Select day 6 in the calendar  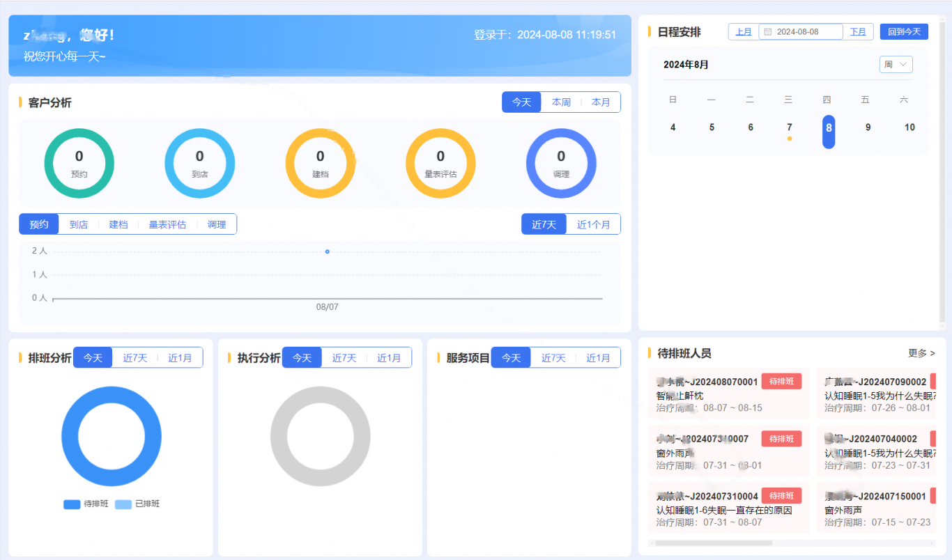point(751,127)
